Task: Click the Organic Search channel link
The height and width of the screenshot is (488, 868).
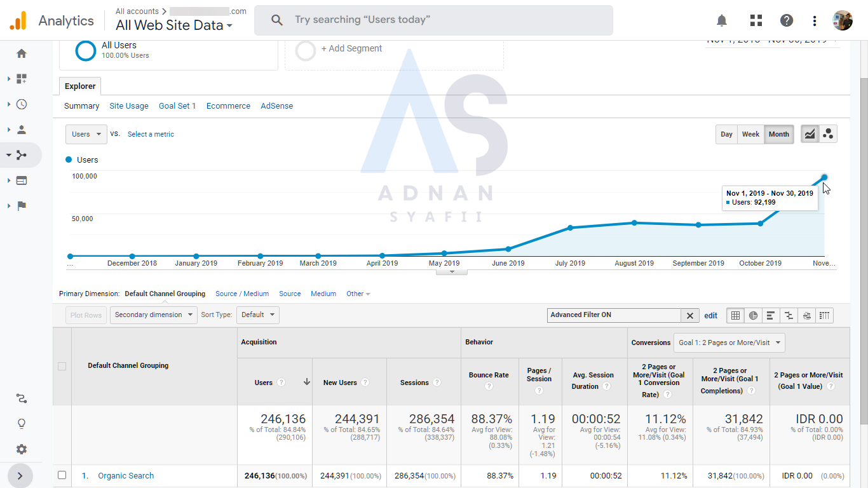Action: 126,476
